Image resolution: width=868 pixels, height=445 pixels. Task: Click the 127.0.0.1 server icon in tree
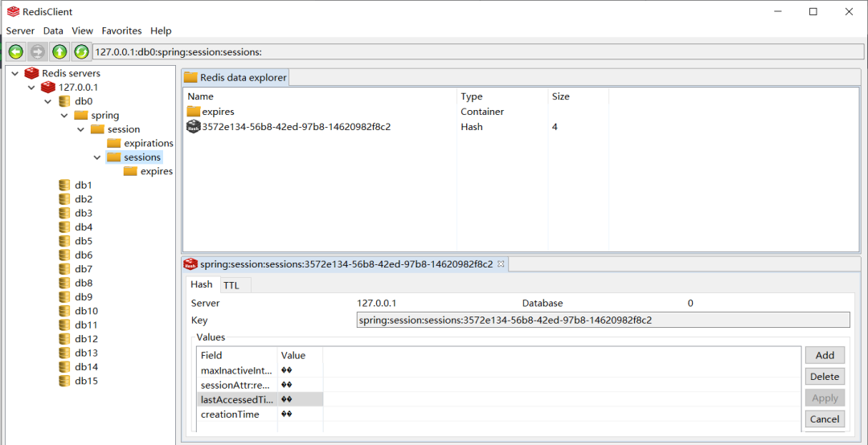point(48,87)
